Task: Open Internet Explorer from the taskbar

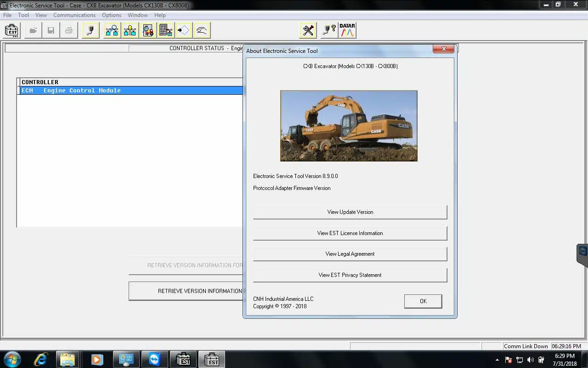Action: pyautogui.click(x=40, y=359)
